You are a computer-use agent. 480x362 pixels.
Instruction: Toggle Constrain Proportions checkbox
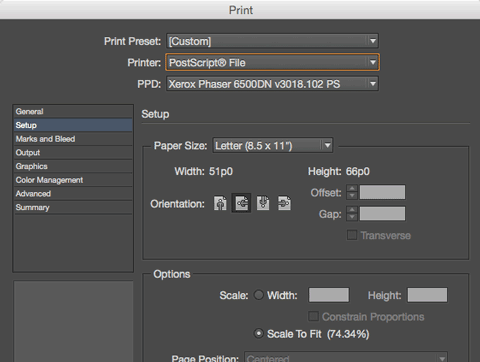[313, 316]
